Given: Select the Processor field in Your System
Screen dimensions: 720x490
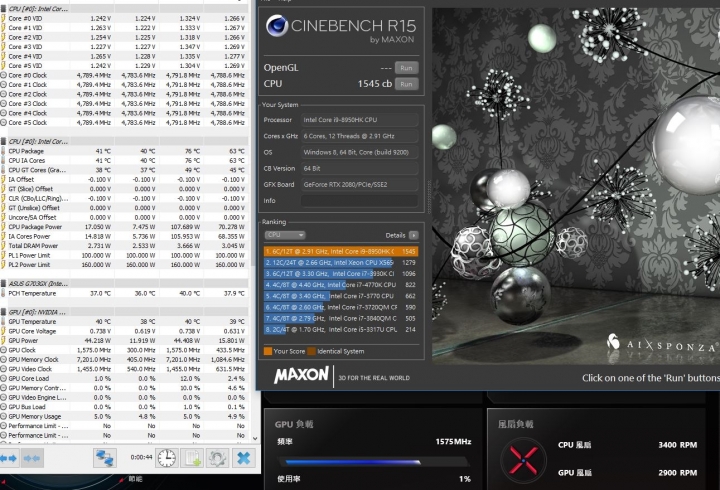Looking at the screenshot, I should tap(360, 120).
